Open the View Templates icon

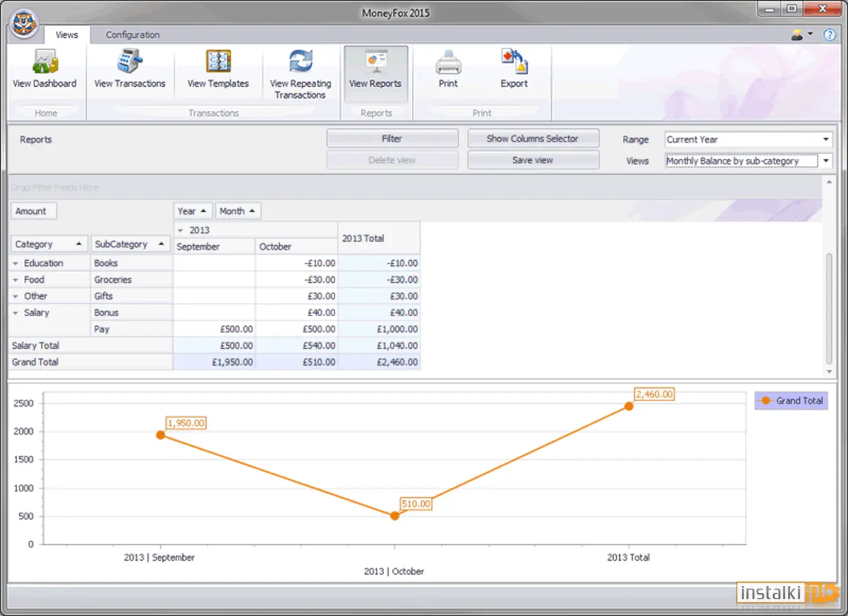(218, 62)
